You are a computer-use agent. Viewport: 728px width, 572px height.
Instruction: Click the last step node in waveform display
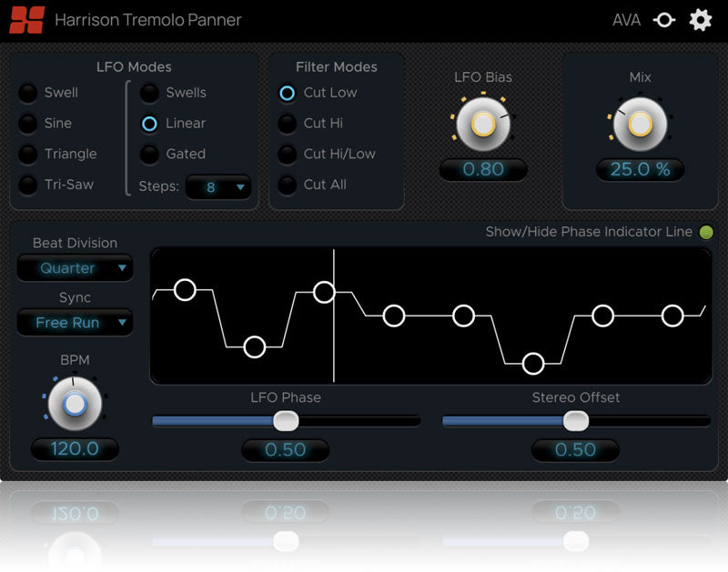(672, 316)
